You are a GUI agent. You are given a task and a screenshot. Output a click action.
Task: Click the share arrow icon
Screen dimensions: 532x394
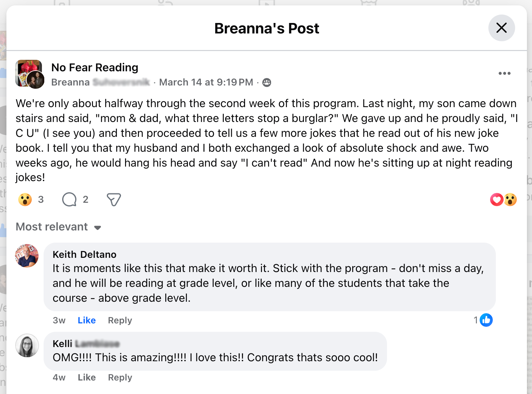pyautogui.click(x=114, y=199)
